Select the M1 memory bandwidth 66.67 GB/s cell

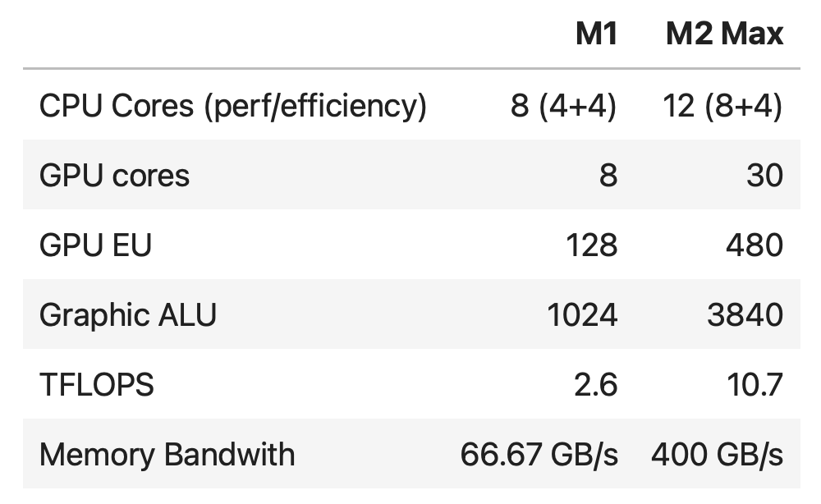[x=539, y=455]
